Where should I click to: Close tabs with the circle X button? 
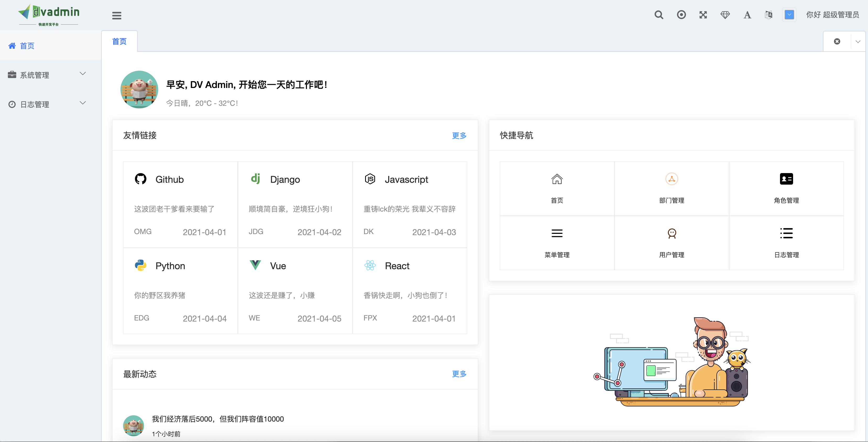tap(837, 41)
